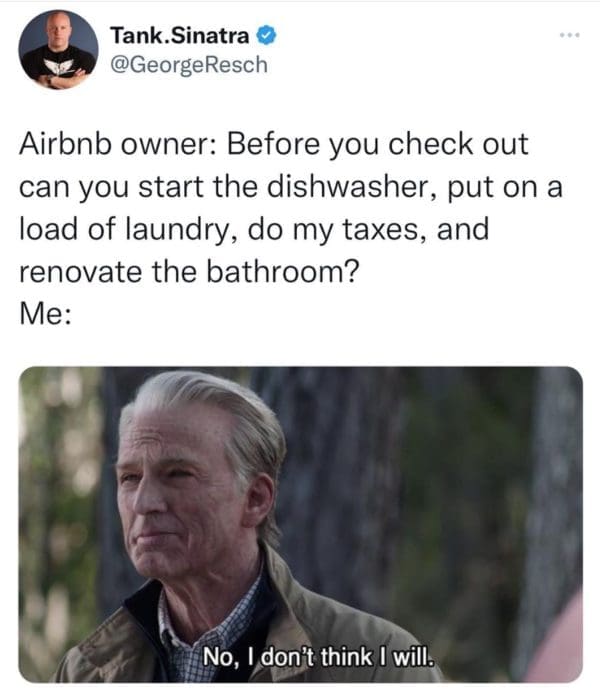The height and width of the screenshot is (697, 600).
Task: Click the old man's face in the meme
Action: [x=182, y=493]
